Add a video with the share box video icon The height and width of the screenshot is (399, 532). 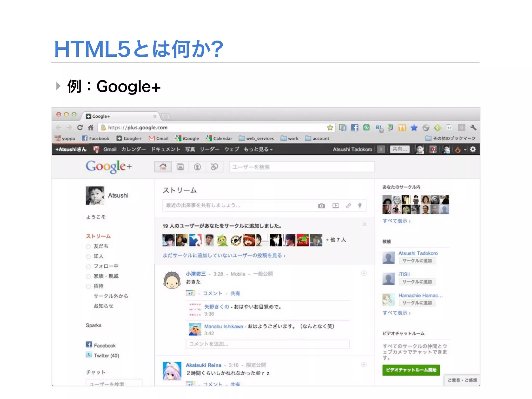pos(336,206)
